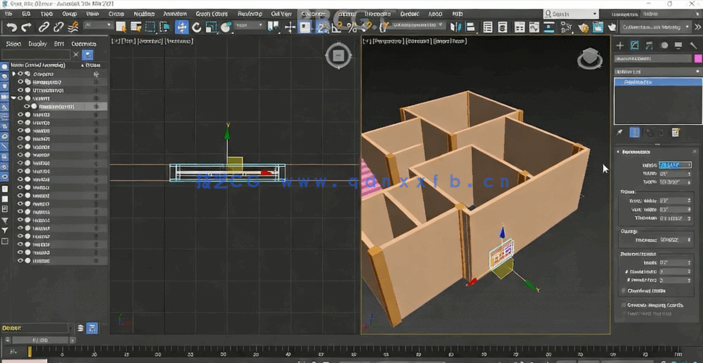Viewport: 703px width, 363px height.
Task: Open the Graph Editors menu
Action: click(212, 14)
